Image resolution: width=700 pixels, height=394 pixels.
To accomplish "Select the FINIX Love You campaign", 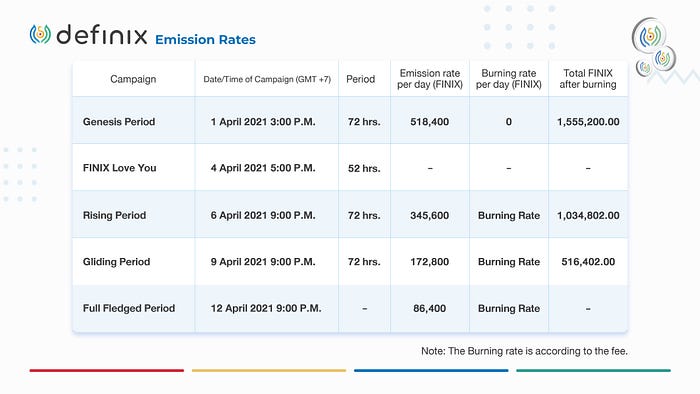I will (x=120, y=168).
